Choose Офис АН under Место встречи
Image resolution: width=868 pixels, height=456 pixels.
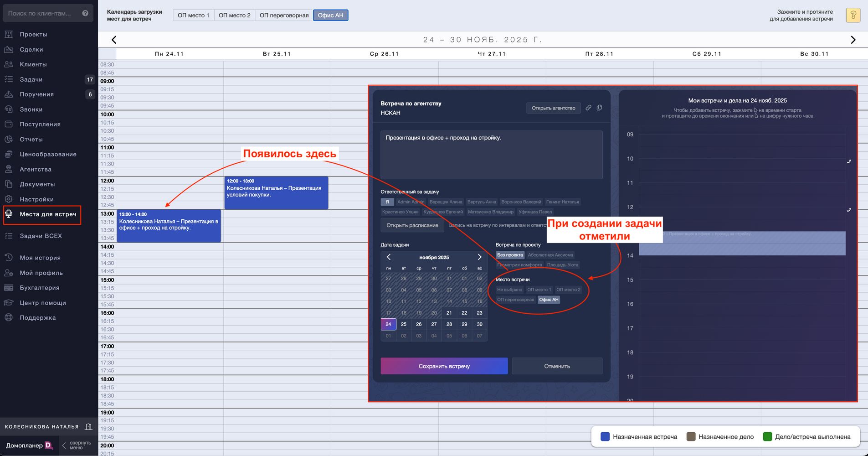(549, 300)
